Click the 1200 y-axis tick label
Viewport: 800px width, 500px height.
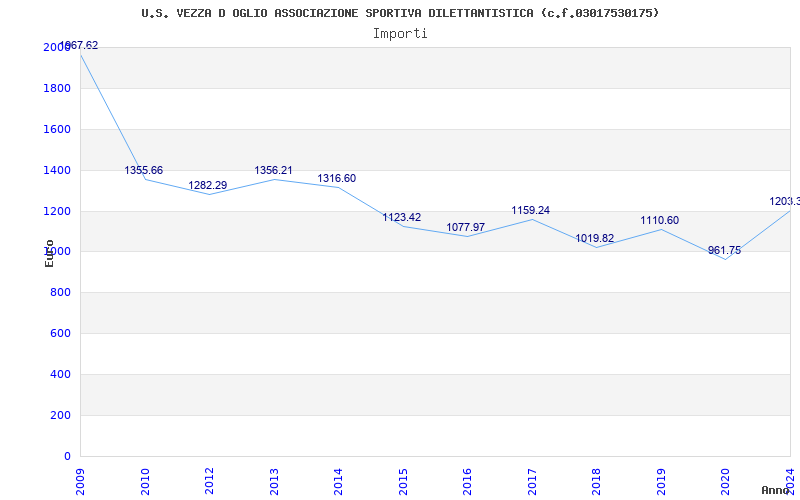[57, 211]
